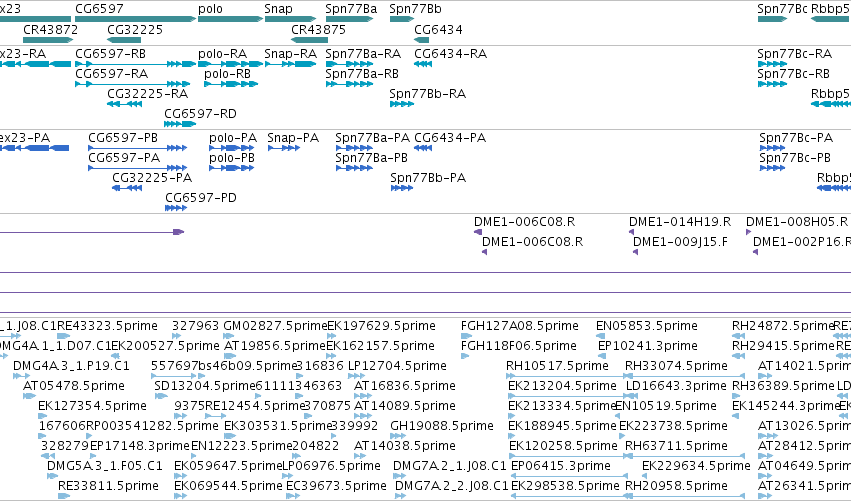Select the EN05853.5prime EST
The image size is (851, 501).
pyautogui.click(x=600, y=336)
